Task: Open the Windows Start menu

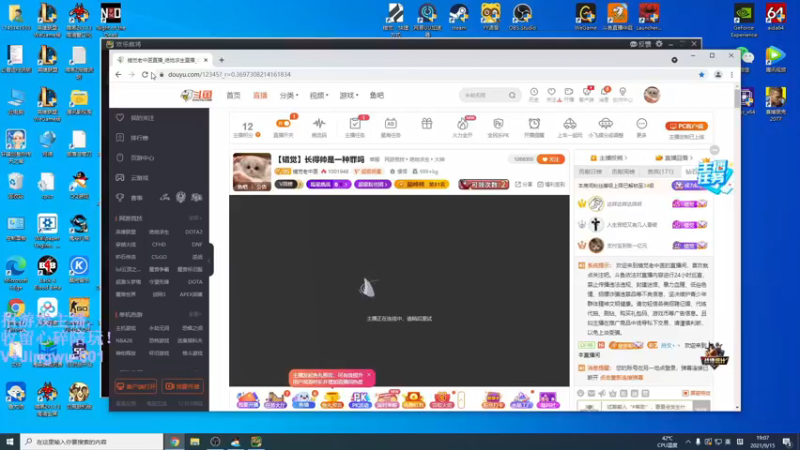Action: click(x=9, y=442)
